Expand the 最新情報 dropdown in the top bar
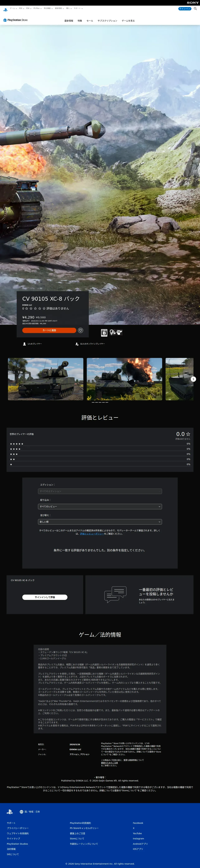The width and height of the screenshot is (200, 868). tap(59, 8)
